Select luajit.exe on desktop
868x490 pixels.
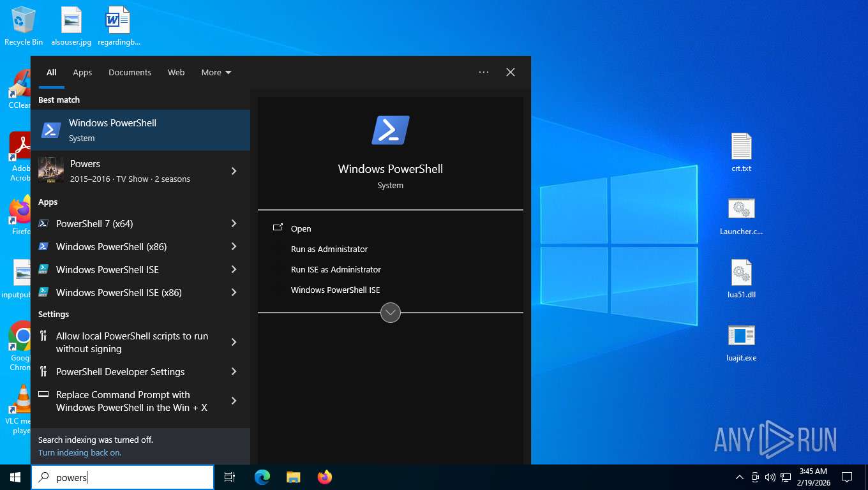click(742, 343)
